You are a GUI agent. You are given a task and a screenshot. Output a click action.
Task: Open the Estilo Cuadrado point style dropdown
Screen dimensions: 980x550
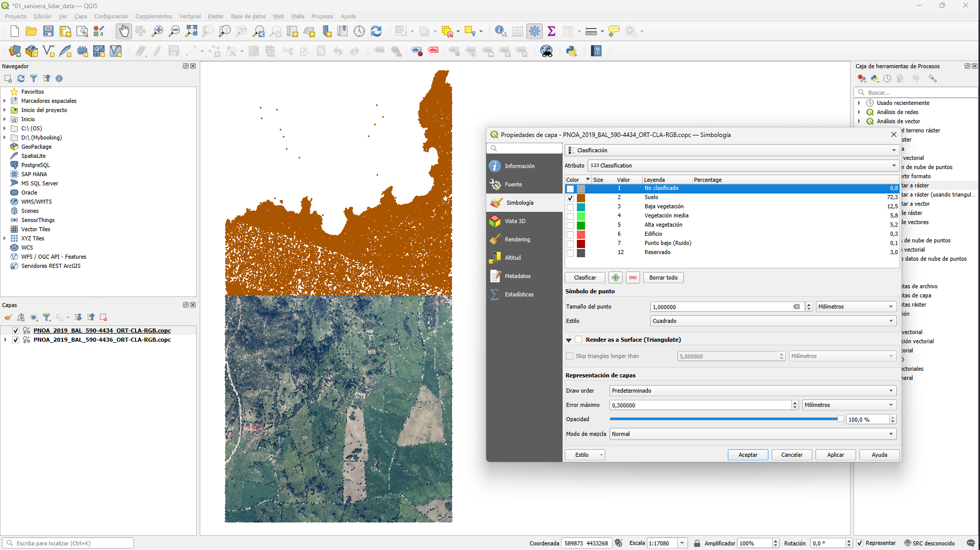(773, 321)
